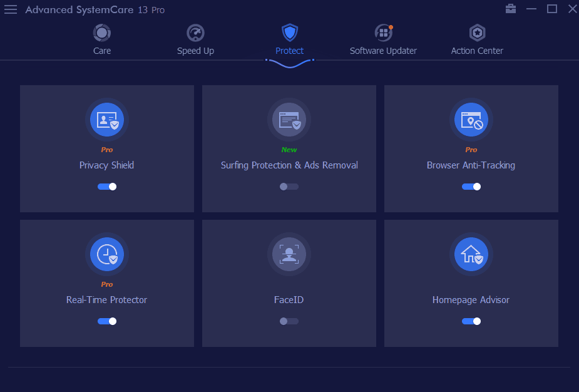Click the Protect shield icon
Viewport: 579px width, 392px height.
[x=289, y=33]
